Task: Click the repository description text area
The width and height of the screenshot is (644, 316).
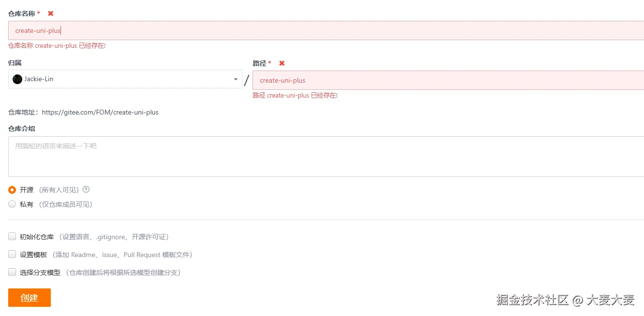Action: point(326,157)
